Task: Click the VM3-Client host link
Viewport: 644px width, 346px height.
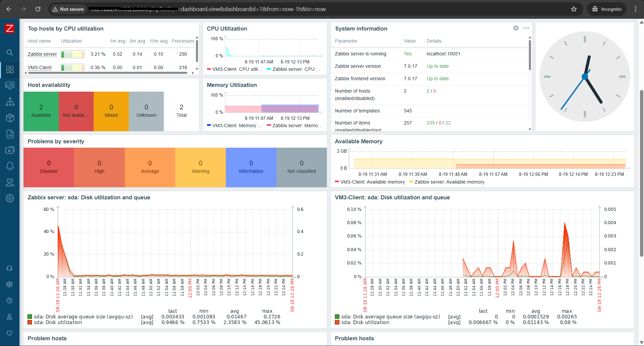Action: pyautogui.click(x=40, y=67)
